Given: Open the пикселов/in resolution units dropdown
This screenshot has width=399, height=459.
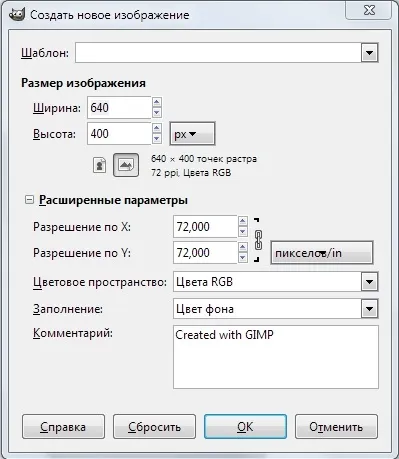Looking at the screenshot, I should (322, 253).
